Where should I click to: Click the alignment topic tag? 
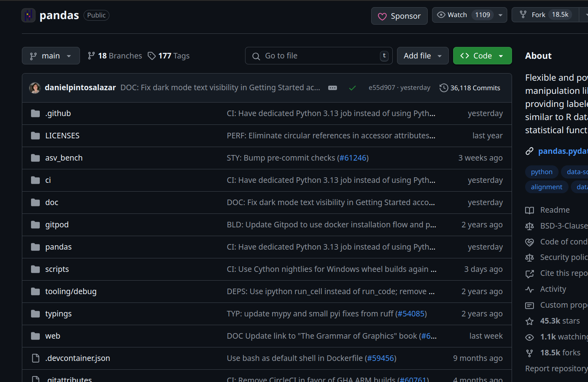(547, 187)
